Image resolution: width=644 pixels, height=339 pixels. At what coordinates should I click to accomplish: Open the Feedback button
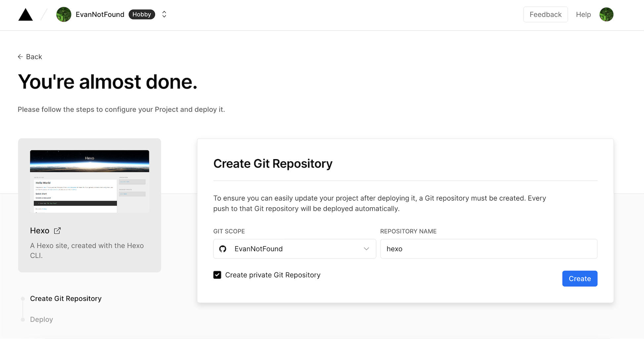545,15
